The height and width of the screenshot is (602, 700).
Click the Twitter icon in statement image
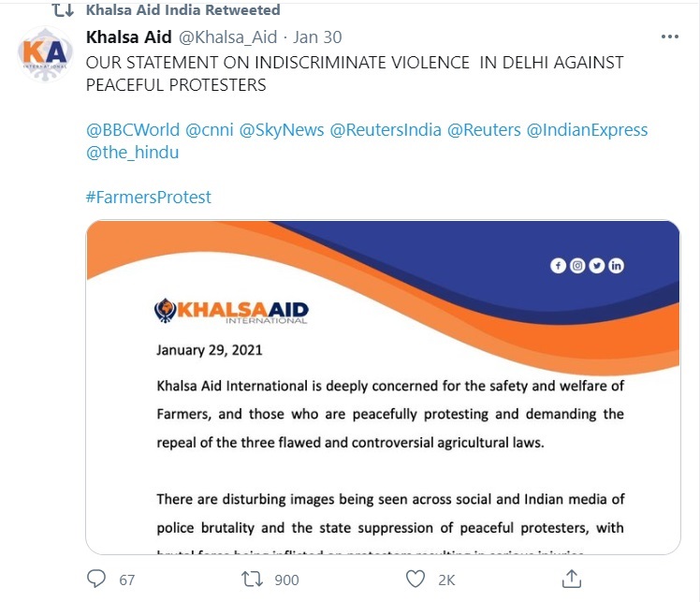point(597,266)
